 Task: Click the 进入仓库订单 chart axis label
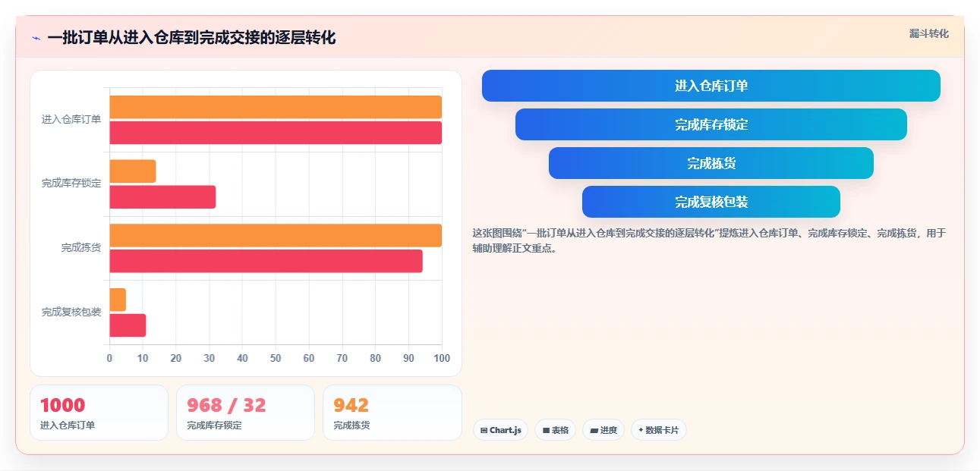[x=71, y=119]
